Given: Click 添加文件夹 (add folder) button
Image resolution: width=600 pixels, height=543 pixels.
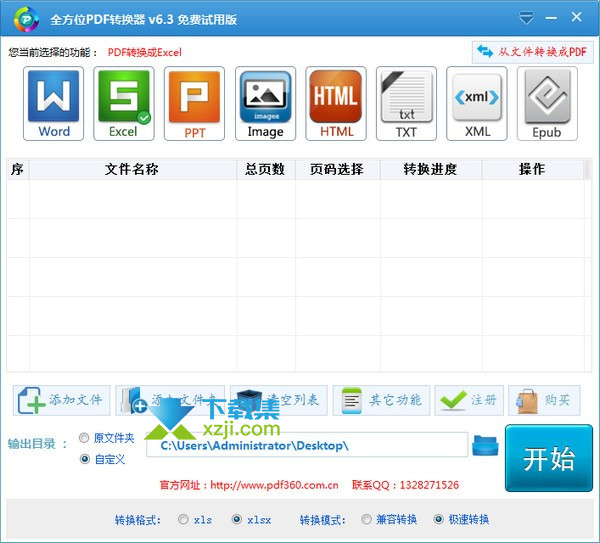Looking at the screenshot, I should pyautogui.click(x=170, y=400).
